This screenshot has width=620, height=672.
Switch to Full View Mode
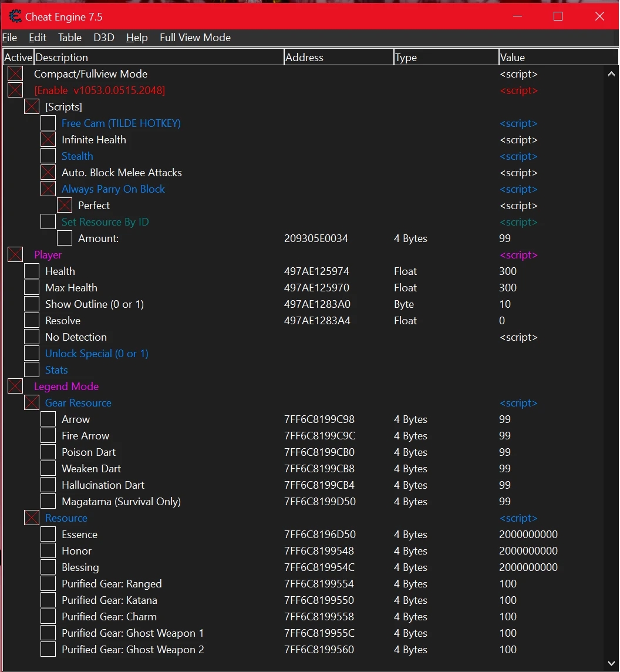[x=195, y=38]
